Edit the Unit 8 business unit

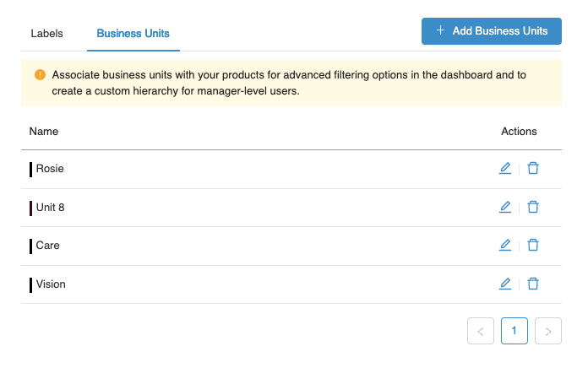click(x=505, y=207)
